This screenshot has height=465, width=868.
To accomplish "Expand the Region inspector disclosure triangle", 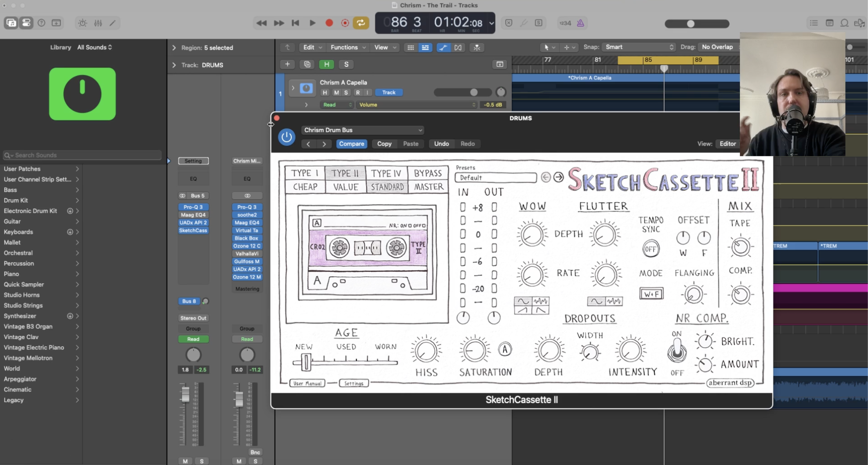I will [174, 48].
